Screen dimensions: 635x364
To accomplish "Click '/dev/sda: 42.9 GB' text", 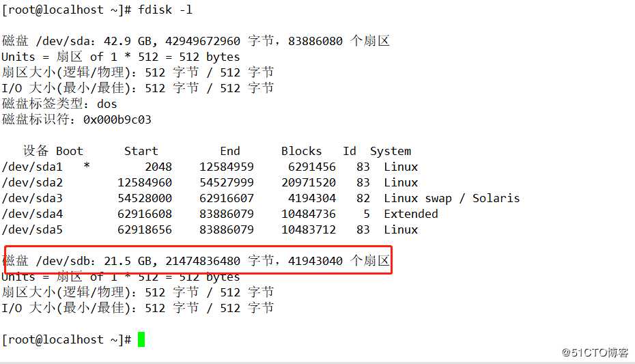I will (94, 41).
